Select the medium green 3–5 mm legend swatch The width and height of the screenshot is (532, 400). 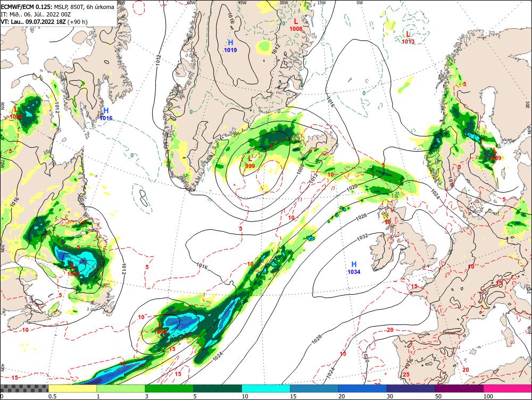[169, 388]
